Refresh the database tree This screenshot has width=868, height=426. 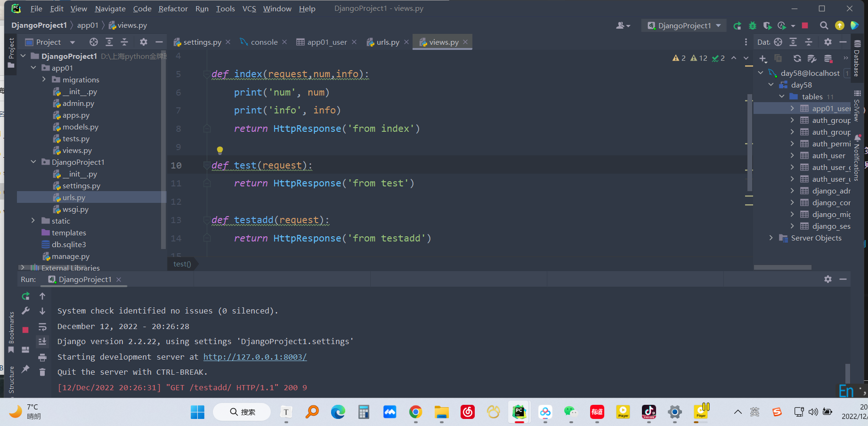[x=797, y=58]
